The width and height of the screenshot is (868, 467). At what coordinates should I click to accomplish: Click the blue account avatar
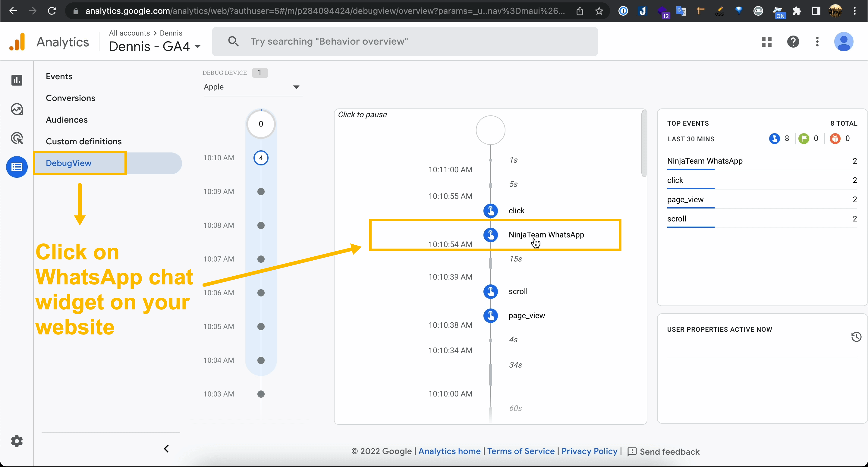pos(844,42)
